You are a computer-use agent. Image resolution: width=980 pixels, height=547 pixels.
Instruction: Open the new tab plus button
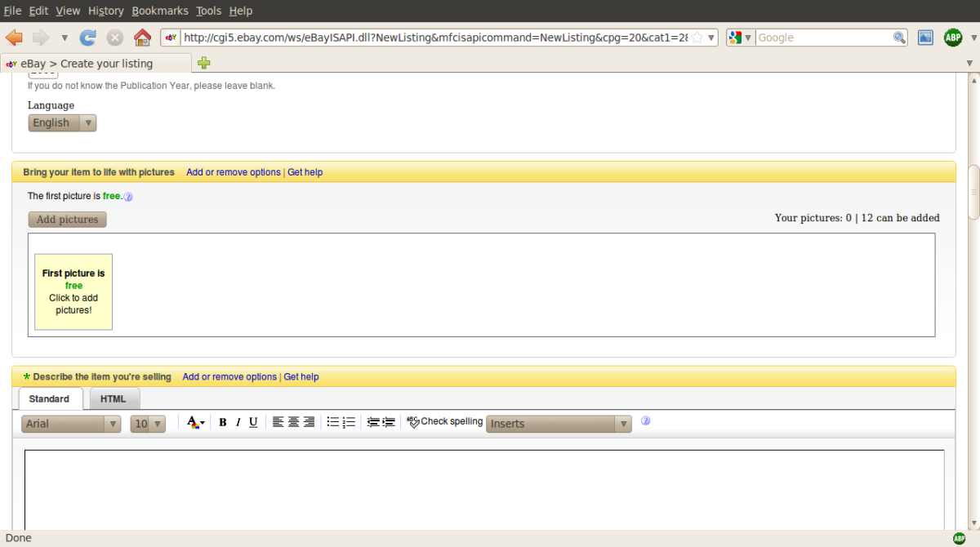click(x=204, y=63)
